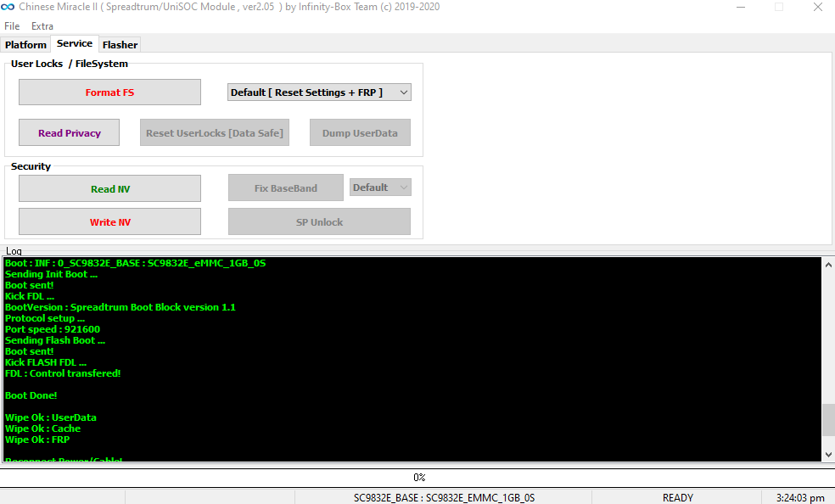Minimize the Chinese Miracle II window

[740, 7]
